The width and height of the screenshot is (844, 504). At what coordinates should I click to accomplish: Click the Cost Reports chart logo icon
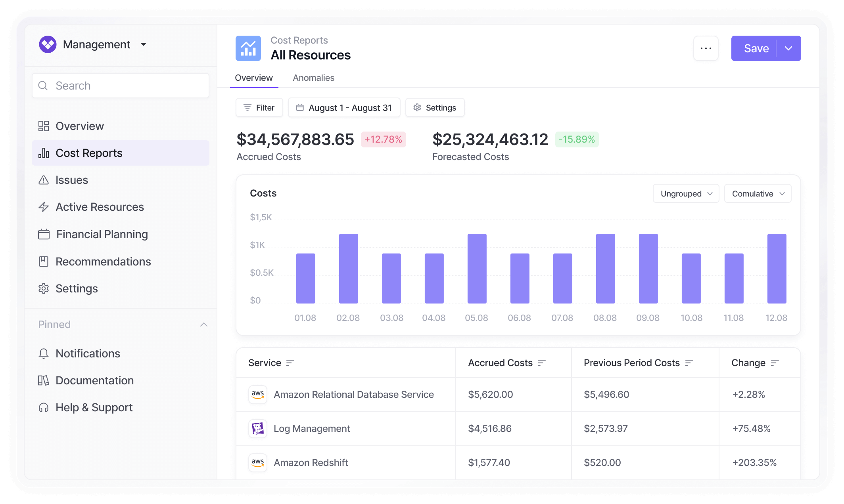pos(248,48)
